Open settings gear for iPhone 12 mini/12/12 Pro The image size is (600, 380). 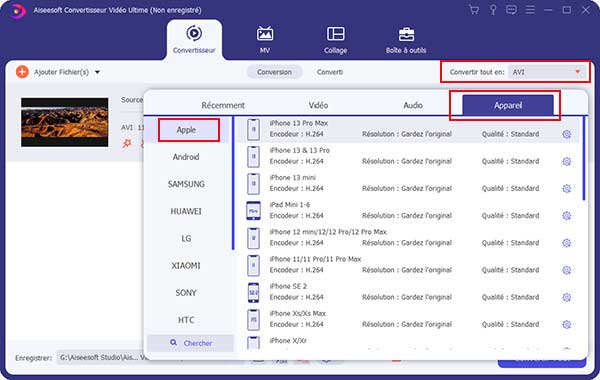(567, 243)
